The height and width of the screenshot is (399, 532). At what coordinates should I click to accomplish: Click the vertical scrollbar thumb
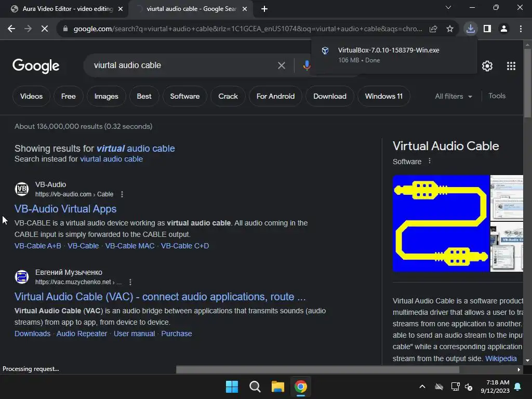pyautogui.click(x=527, y=84)
